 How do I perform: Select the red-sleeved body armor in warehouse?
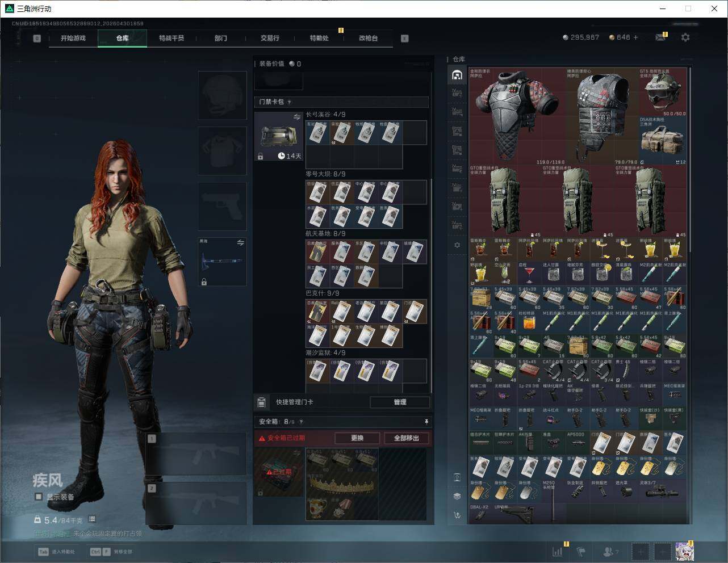tap(517, 116)
